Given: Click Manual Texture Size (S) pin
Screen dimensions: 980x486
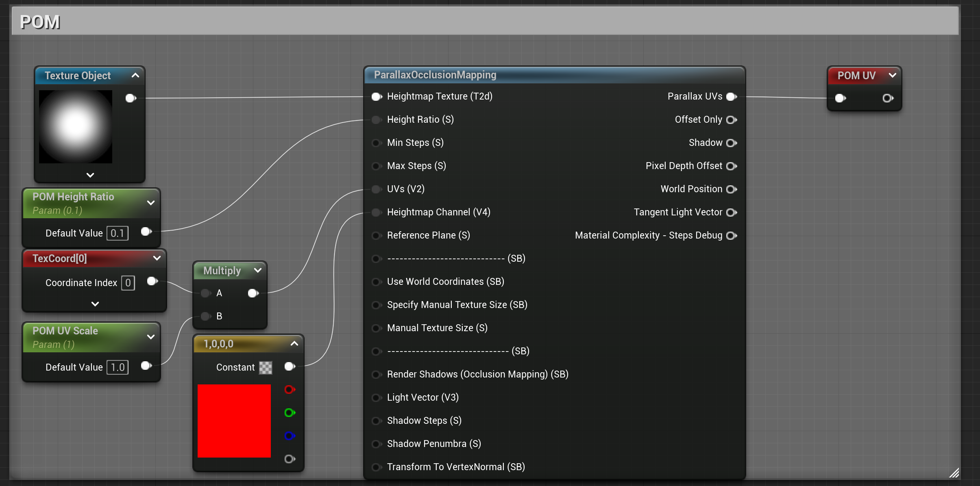Looking at the screenshot, I should 377,328.
